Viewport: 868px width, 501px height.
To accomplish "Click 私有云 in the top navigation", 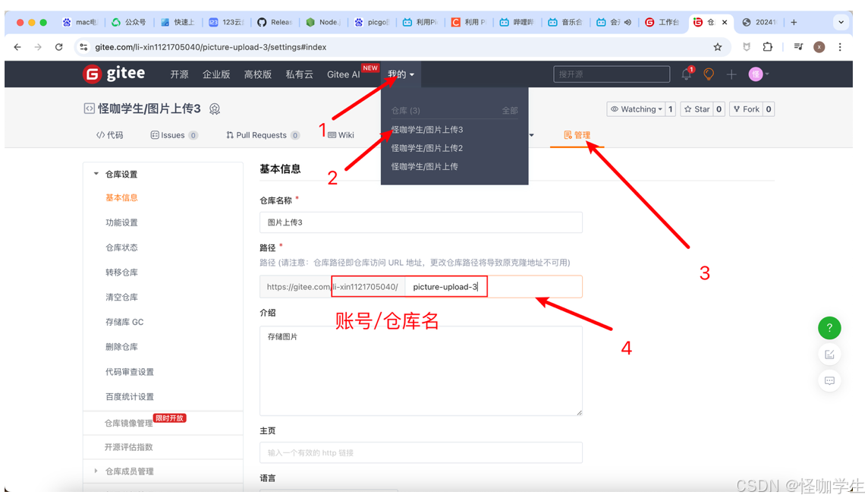I will point(299,74).
